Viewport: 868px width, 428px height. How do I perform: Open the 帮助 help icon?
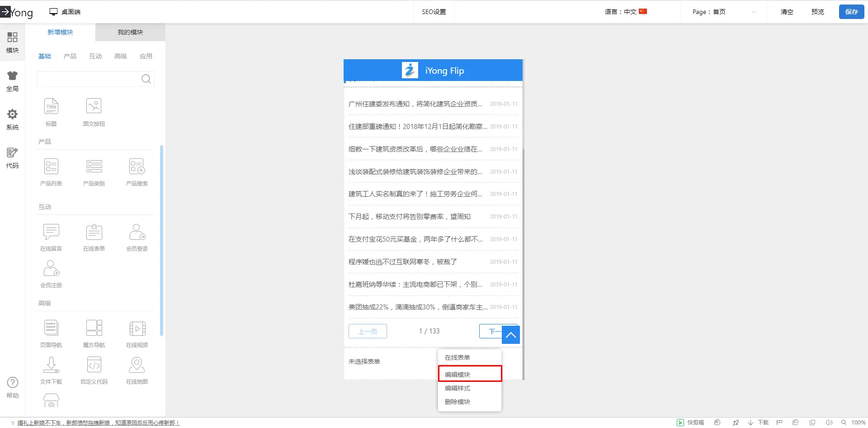click(13, 388)
